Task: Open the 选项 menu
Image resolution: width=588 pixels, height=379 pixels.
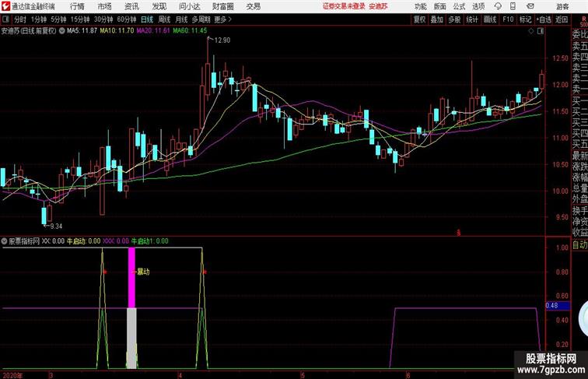Action: coord(478,6)
